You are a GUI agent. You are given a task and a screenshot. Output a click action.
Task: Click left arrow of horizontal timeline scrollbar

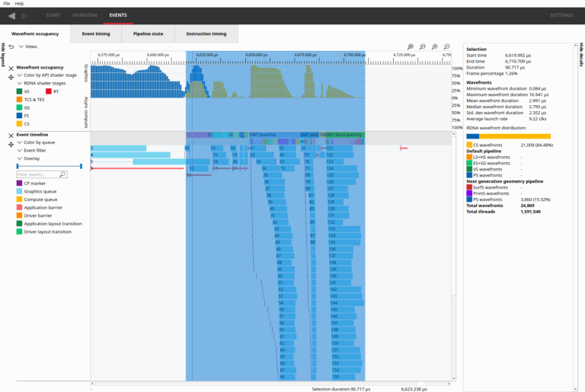[92, 384]
